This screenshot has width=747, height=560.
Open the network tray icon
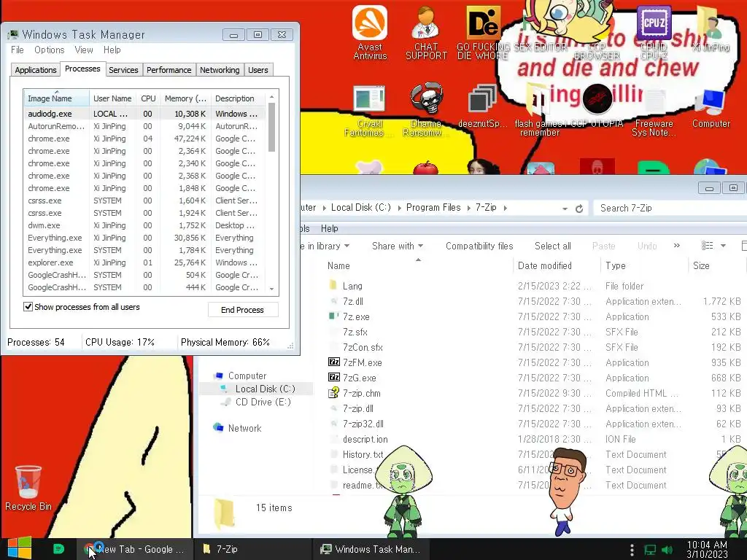(650, 550)
